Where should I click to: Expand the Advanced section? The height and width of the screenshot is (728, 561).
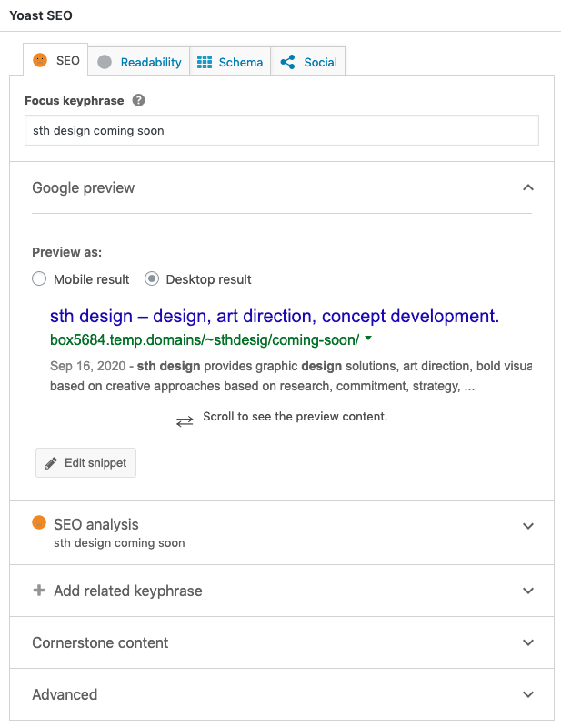click(528, 694)
